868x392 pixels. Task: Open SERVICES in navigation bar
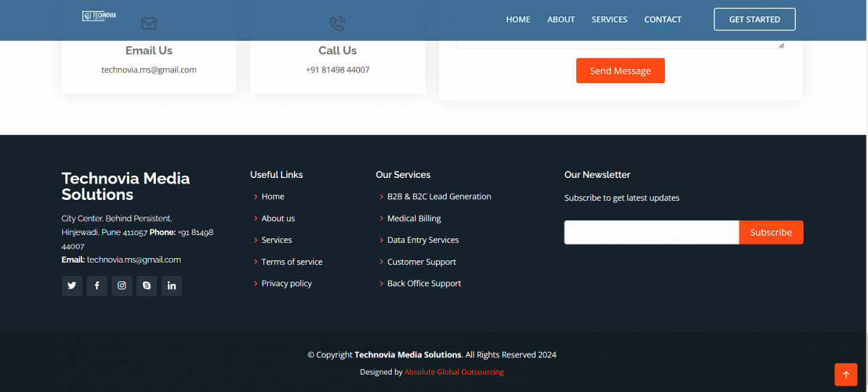609,20
